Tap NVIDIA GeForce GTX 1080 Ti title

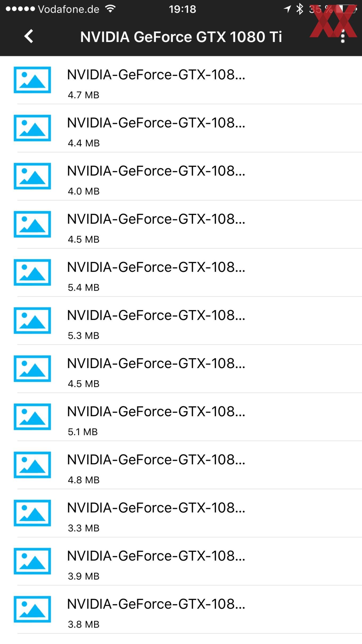tap(181, 37)
